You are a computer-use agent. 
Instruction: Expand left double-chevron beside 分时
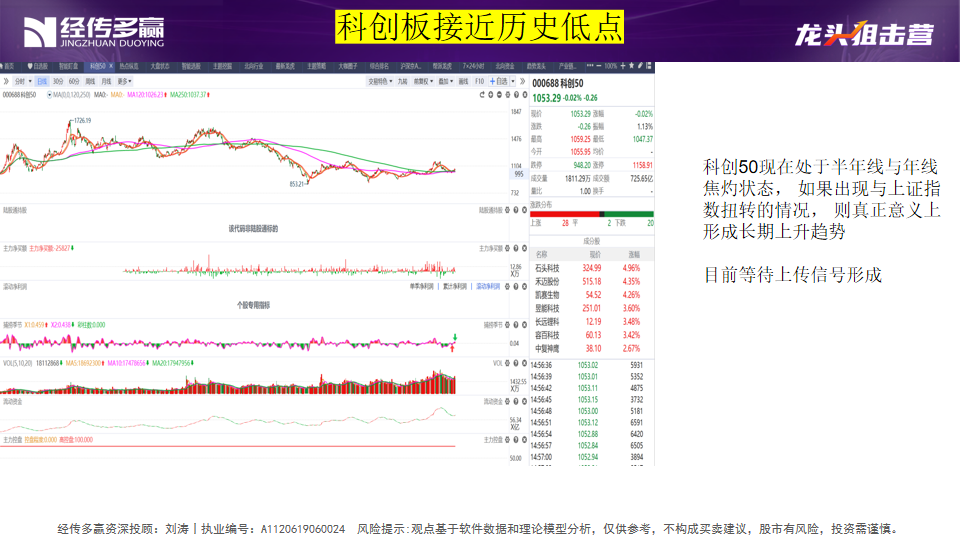tap(6, 81)
